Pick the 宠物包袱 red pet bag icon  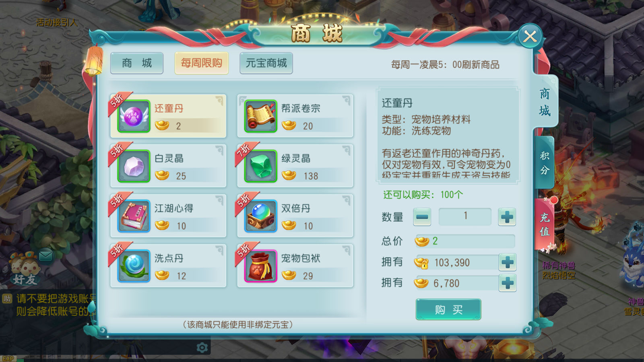click(x=261, y=266)
